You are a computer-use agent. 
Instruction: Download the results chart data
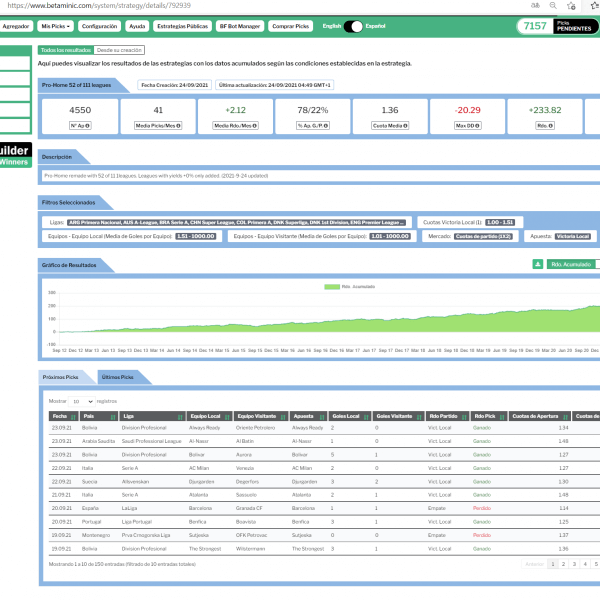[x=538, y=264]
